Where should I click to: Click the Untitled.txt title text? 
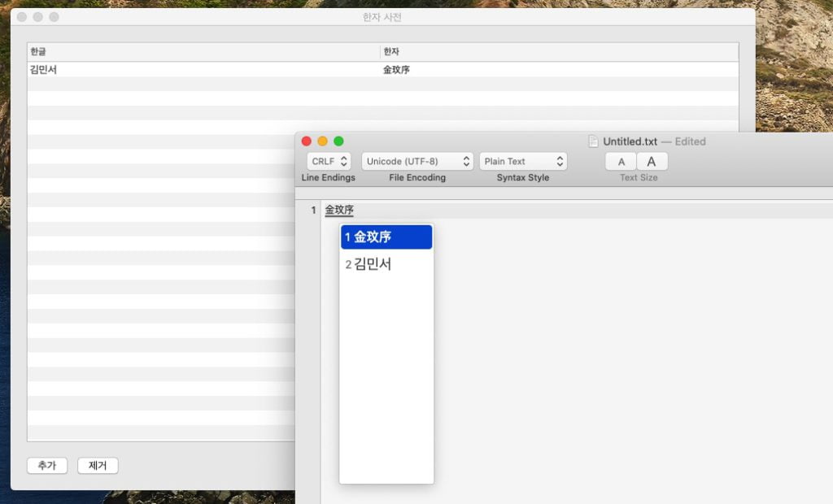630,141
